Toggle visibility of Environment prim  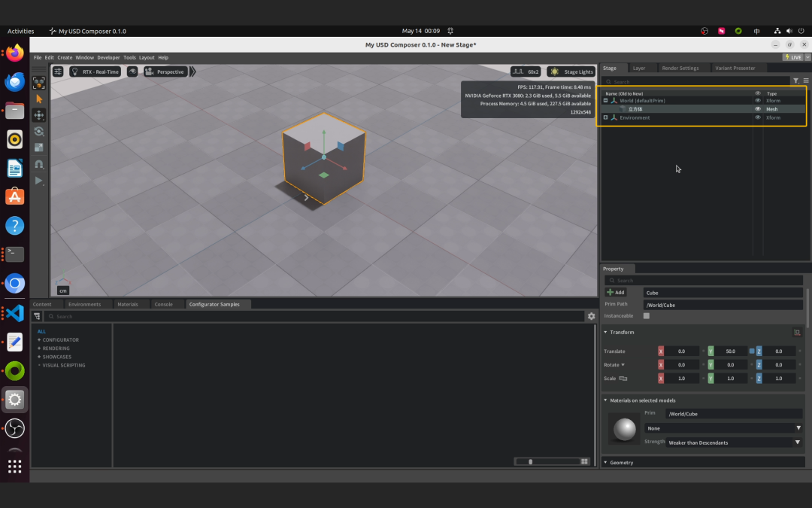click(758, 117)
